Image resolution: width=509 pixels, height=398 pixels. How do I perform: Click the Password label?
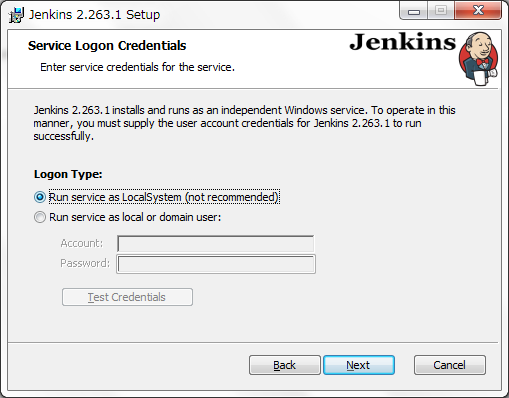(x=85, y=263)
